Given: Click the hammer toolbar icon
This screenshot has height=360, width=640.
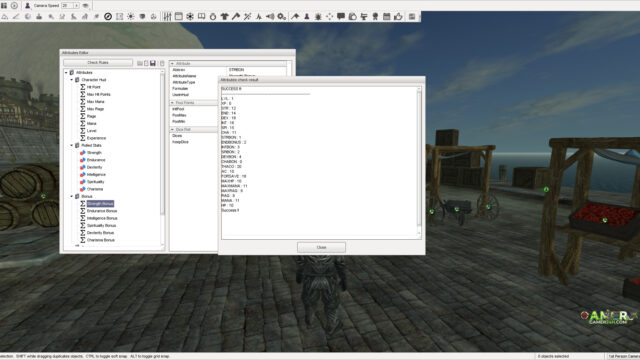Looking at the screenshot, I should [x=236, y=16].
